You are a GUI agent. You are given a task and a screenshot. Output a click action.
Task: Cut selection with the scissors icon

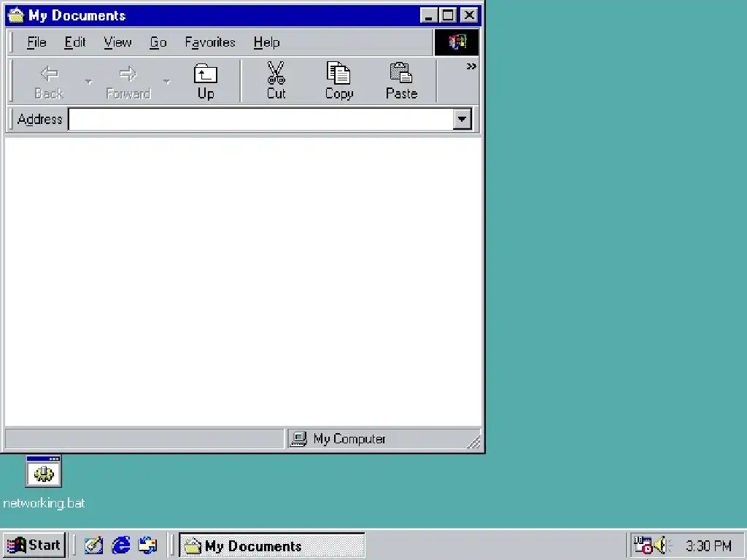(x=276, y=81)
